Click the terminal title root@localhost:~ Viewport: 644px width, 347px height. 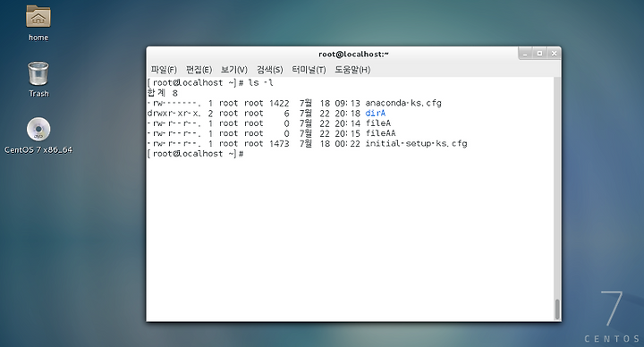(353, 55)
